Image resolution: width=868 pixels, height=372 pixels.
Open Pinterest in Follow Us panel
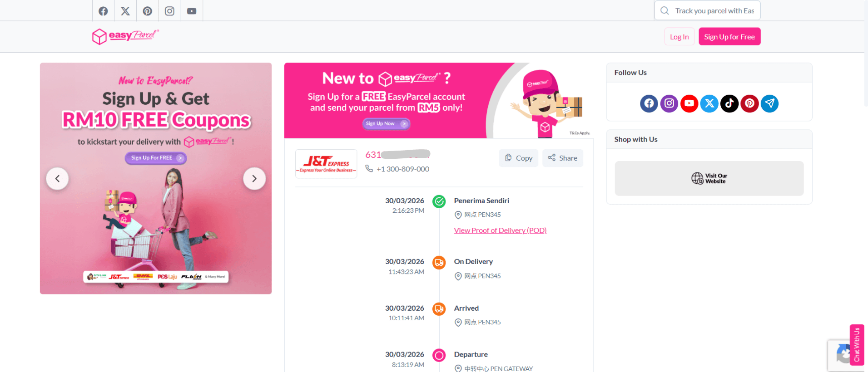pos(749,103)
